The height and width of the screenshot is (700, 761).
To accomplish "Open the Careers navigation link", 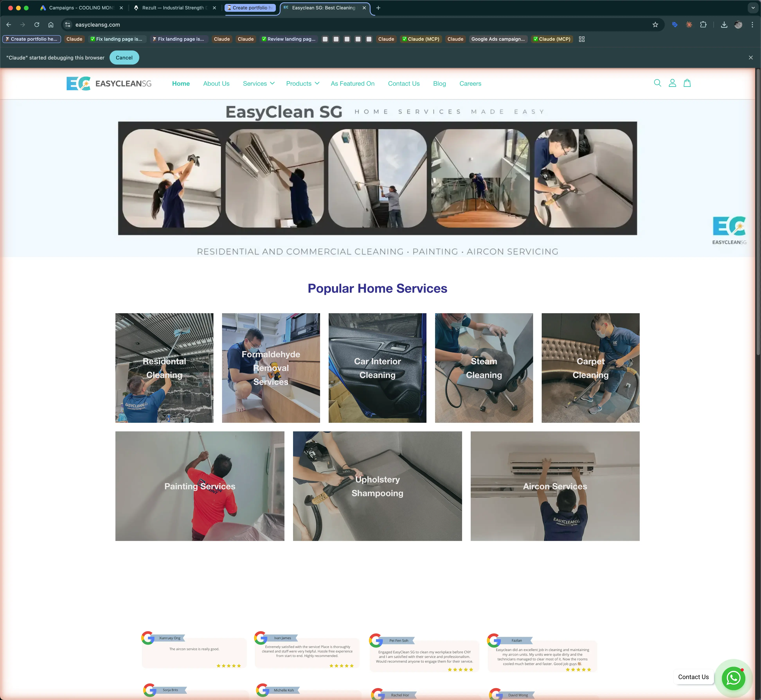I will click(470, 83).
